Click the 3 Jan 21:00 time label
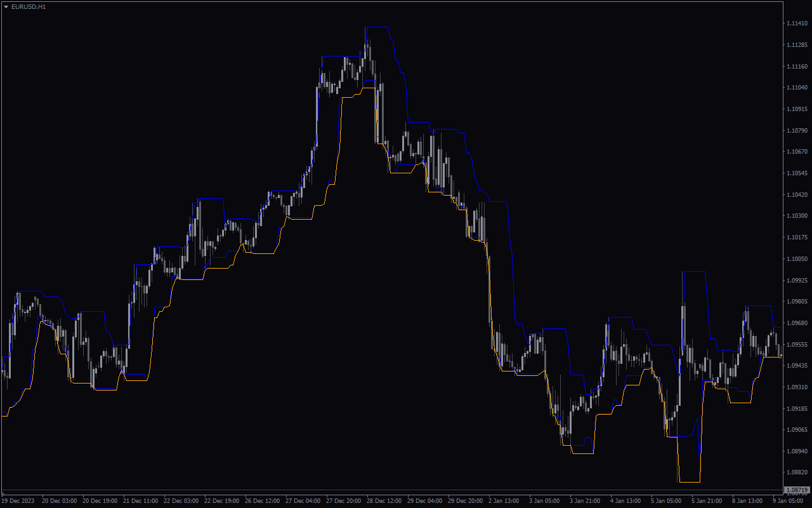This screenshot has height=508, width=812. click(x=586, y=501)
